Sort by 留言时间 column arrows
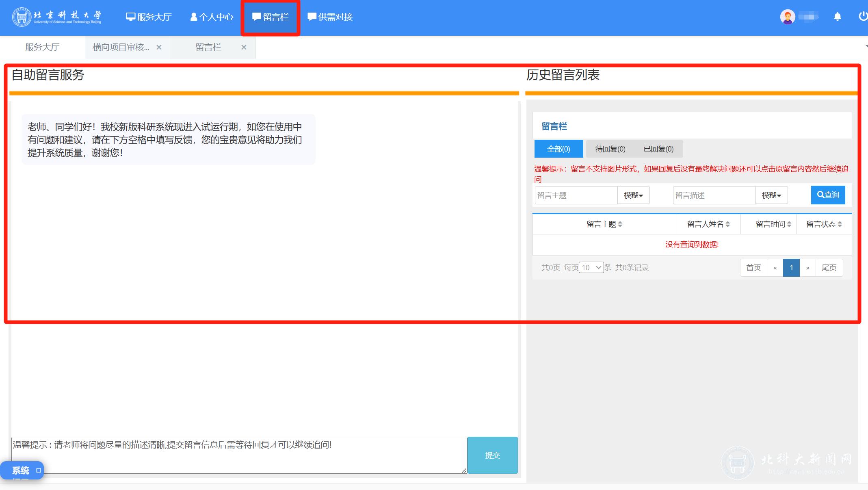 pyautogui.click(x=789, y=224)
